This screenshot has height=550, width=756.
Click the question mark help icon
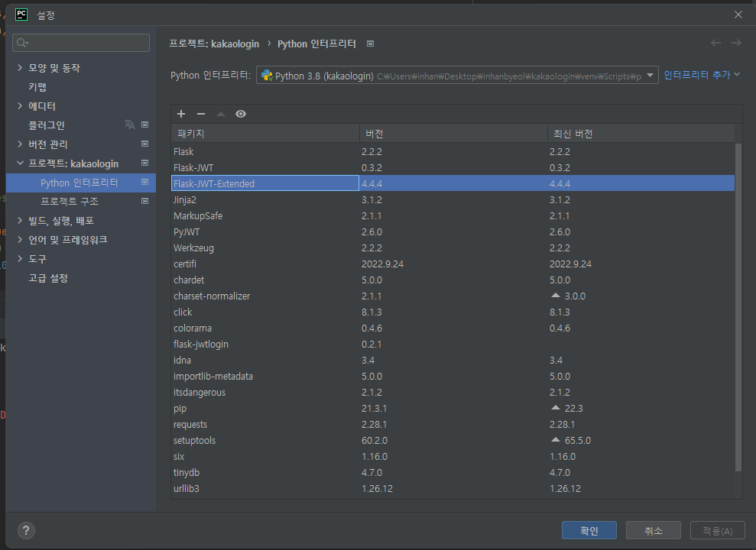(26, 531)
